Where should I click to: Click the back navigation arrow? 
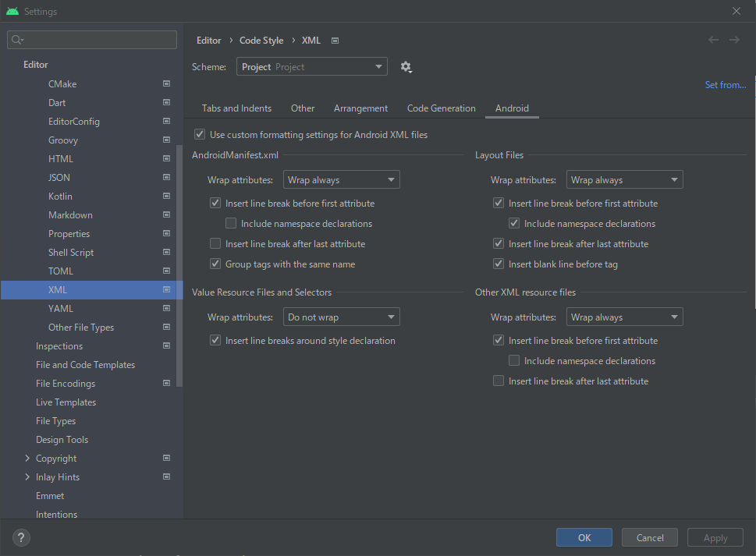tap(712, 40)
